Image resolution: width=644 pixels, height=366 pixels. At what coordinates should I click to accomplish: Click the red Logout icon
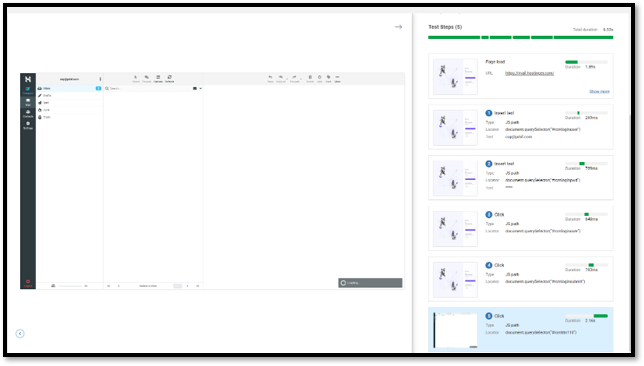tap(28, 283)
